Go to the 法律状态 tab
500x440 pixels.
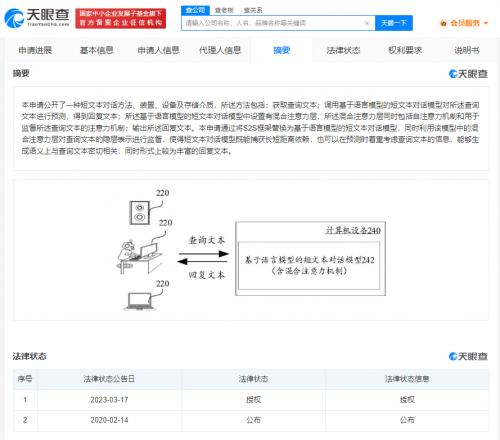[x=343, y=50]
